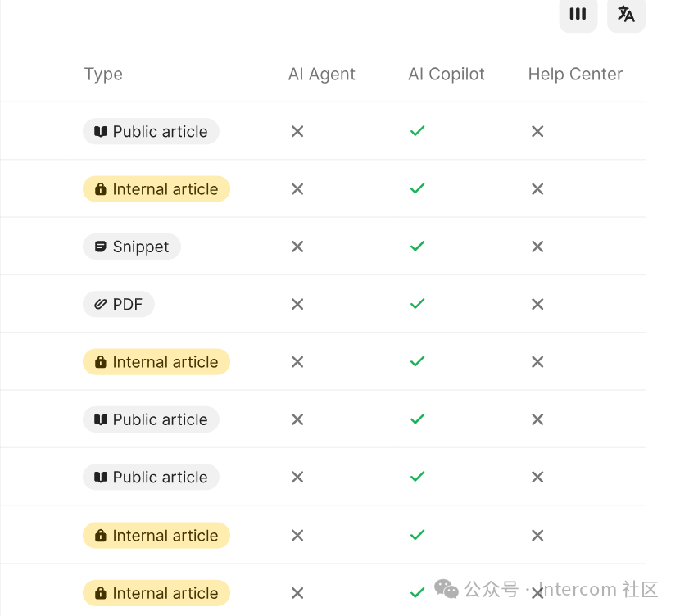Toggle Help Center status for Snippet
The image size is (680, 616).
click(537, 247)
